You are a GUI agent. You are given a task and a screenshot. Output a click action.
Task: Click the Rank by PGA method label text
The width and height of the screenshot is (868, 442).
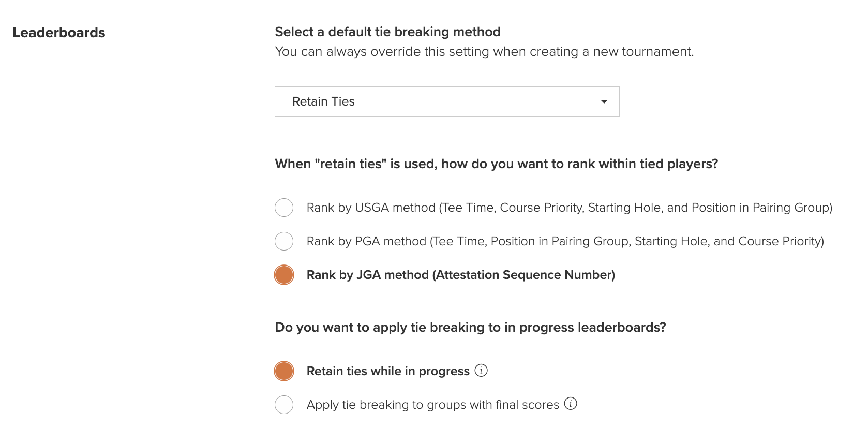coord(565,241)
